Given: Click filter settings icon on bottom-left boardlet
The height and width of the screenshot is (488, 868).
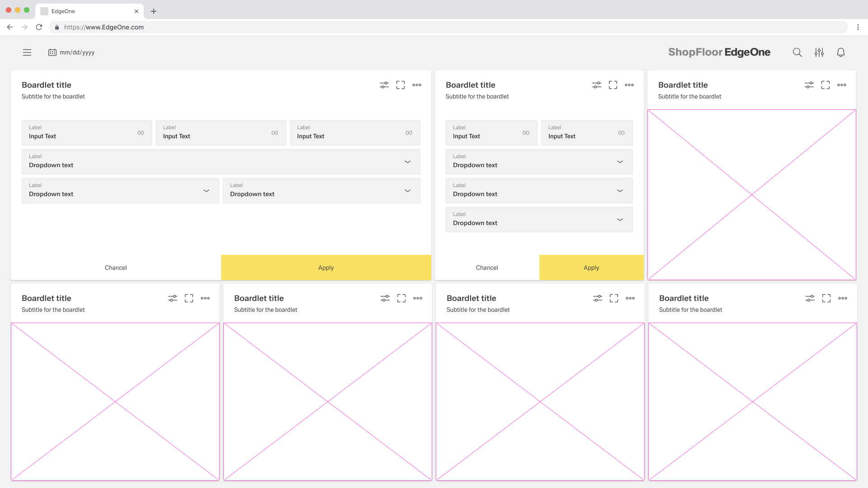Looking at the screenshot, I should click(x=172, y=298).
